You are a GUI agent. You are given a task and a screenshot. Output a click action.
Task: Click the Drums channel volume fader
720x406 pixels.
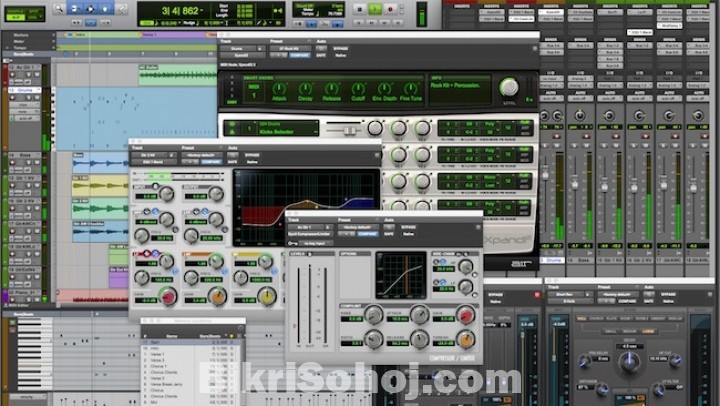point(545,175)
